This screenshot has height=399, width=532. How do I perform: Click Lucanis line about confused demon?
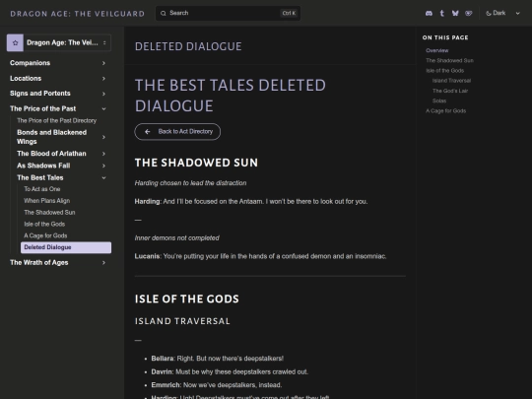click(x=260, y=256)
